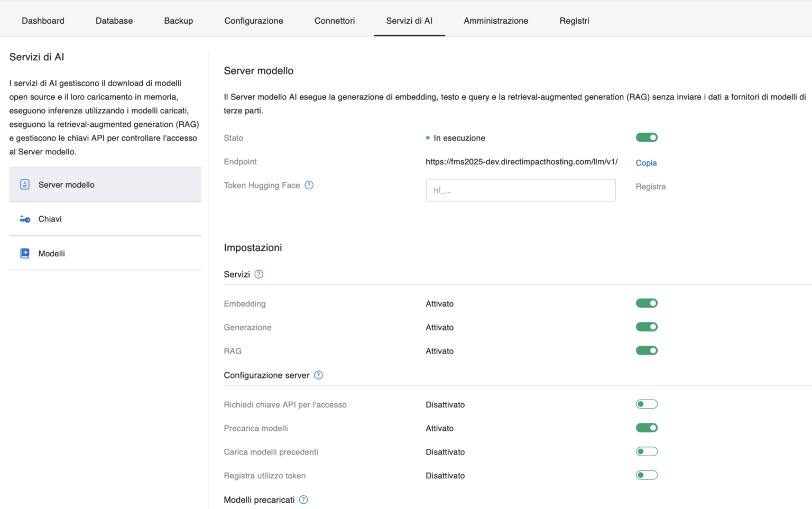The width and height of the screenshot is (812, 509).
Task: Open the Token Hugging Face help icon
Action: pos(309,185)
